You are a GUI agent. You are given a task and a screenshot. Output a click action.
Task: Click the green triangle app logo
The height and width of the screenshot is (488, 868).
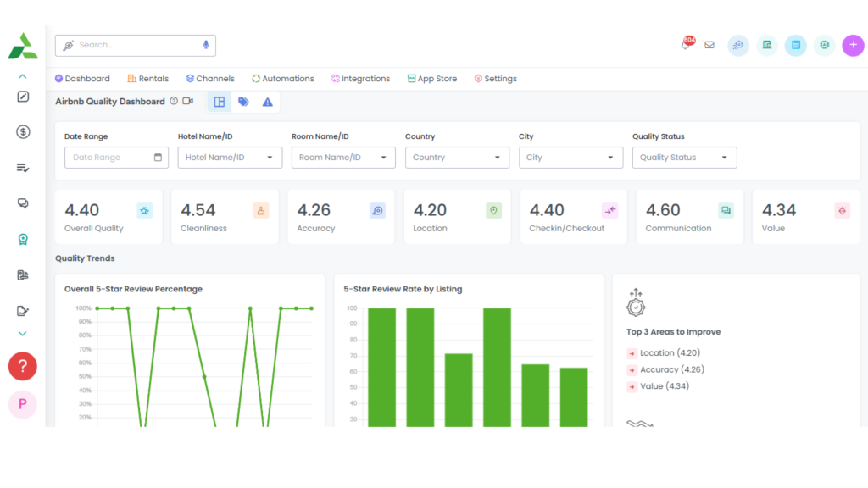[x=23, y=46]
